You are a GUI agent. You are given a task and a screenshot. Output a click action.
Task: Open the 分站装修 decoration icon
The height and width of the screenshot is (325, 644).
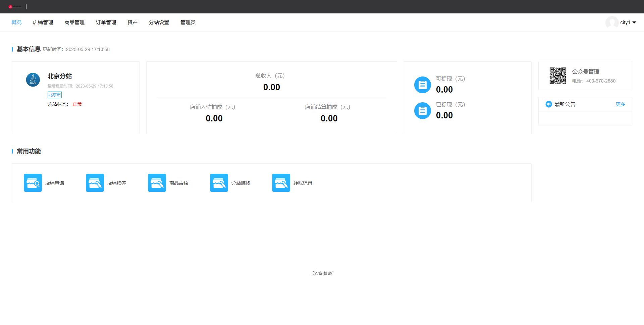point(219,183)
